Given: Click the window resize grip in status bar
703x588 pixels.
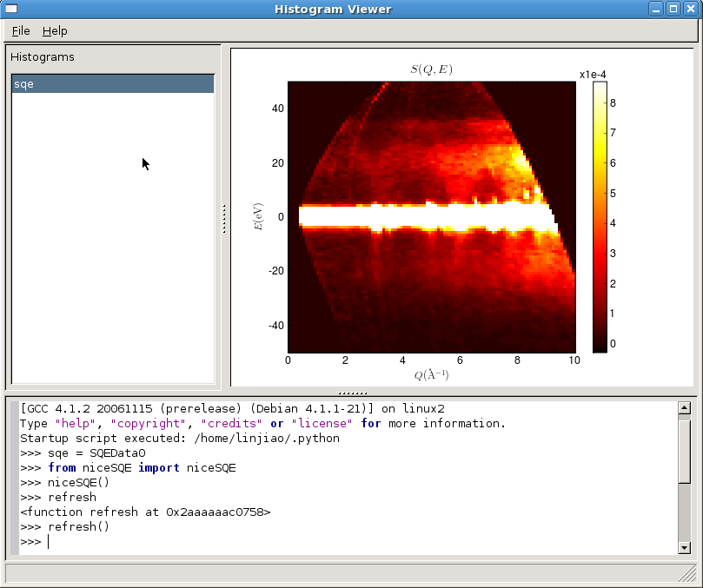Looking at the screenshot, I should [x=686, y=573].
